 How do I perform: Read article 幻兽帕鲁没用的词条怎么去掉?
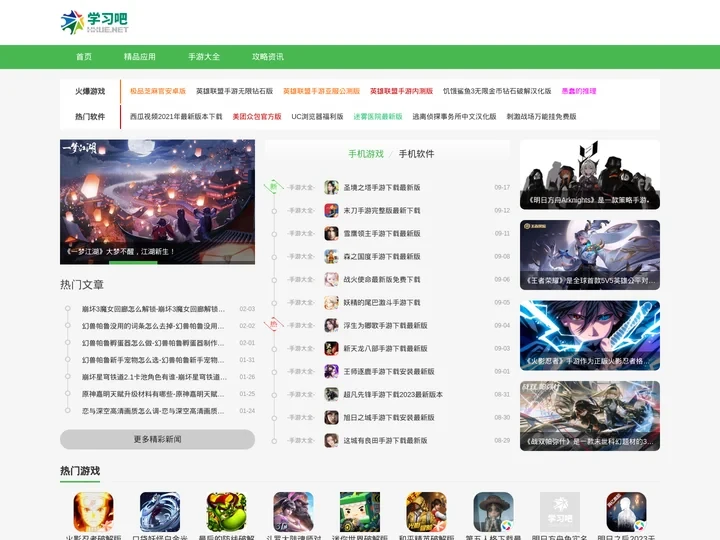pyautogui.click(x=153, y=326)
